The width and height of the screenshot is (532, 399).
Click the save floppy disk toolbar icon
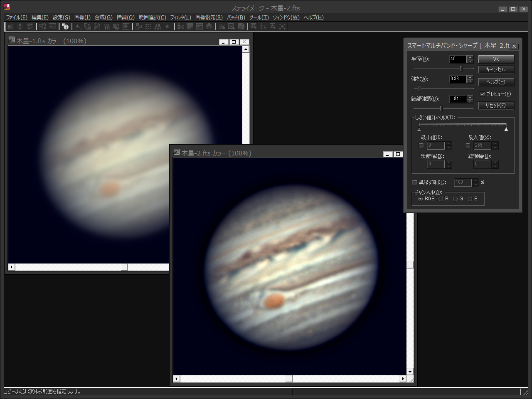20,26
